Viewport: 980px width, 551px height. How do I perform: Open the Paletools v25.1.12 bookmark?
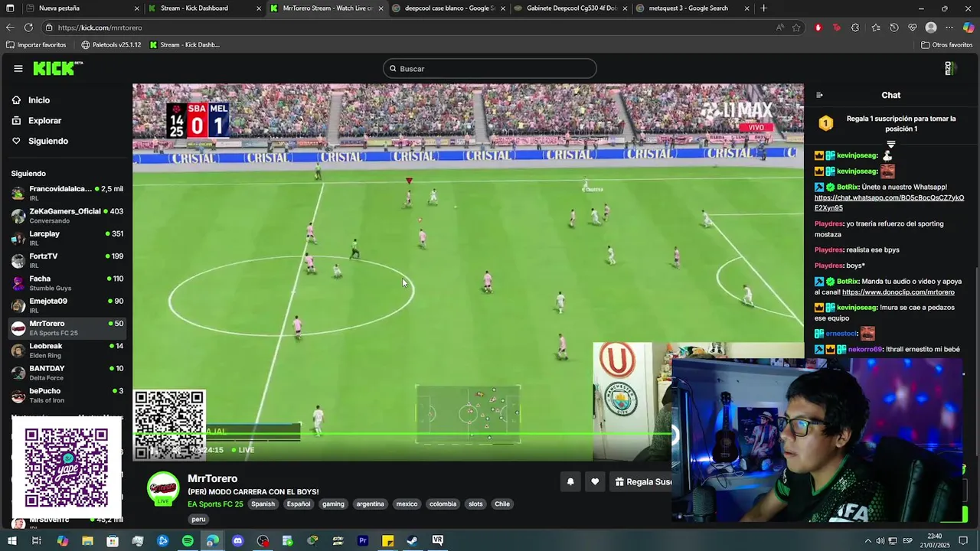111,45
